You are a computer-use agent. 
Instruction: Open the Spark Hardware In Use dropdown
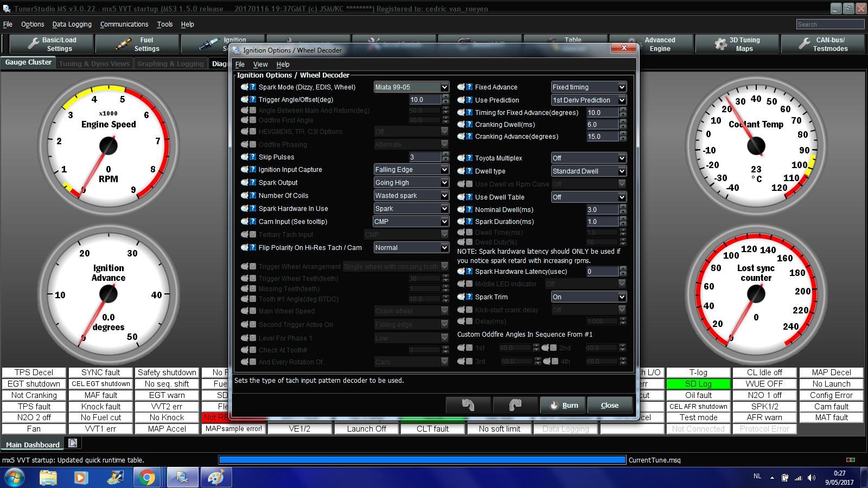tap(412, 208)
